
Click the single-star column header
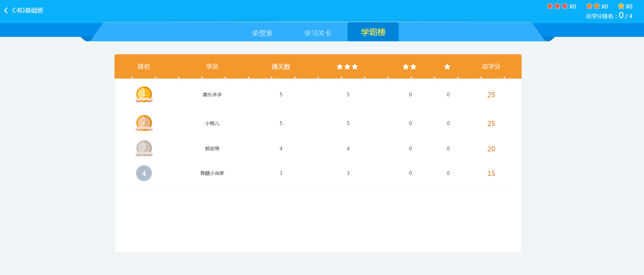point(447,67)
